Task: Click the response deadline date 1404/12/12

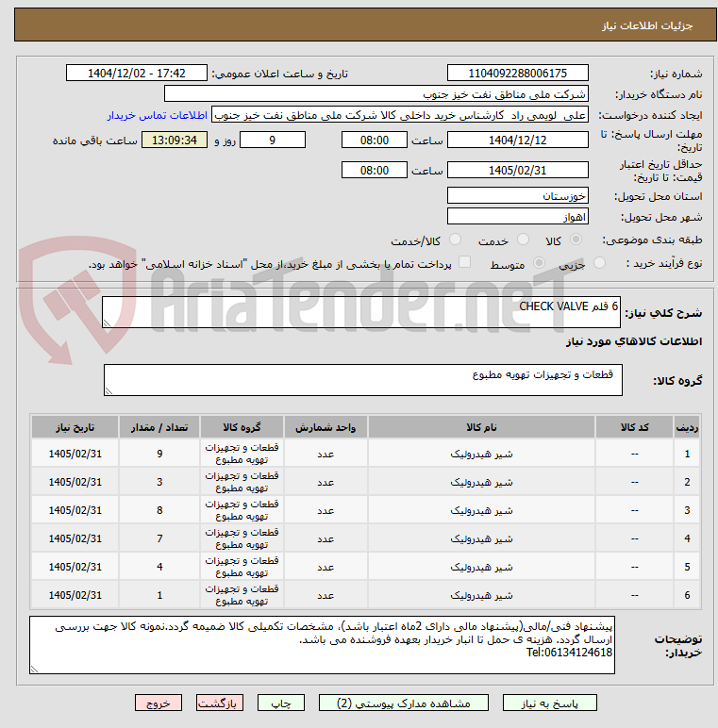Action: tap(518, 140)
